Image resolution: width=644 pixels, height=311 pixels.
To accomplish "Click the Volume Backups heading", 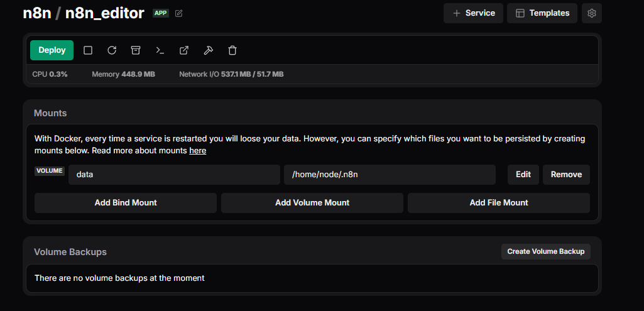I will [70, 252].
